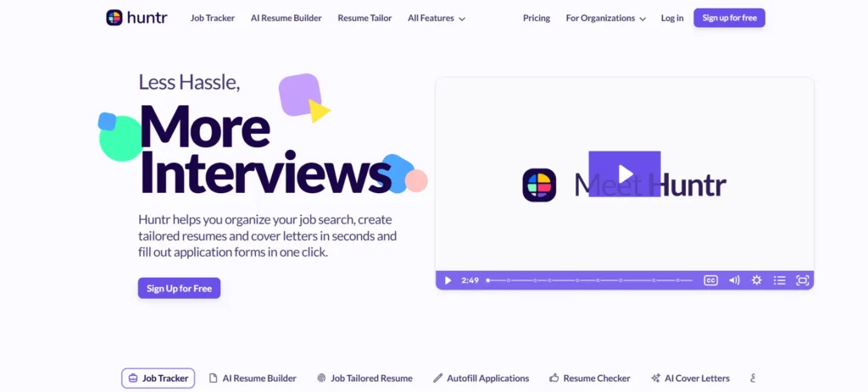Image resolution: width=868 pixels, height=392 pixels.
Task: Mute the video with the speaker icon
Action: click(x=734, y=280)
